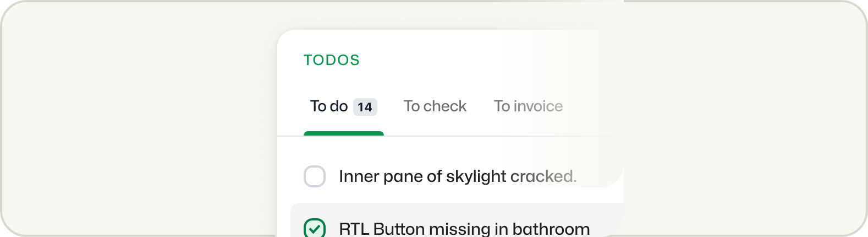Click the word cracked in the first todo
The height and width of the screenshot is (237, 868).
(543, 176)
